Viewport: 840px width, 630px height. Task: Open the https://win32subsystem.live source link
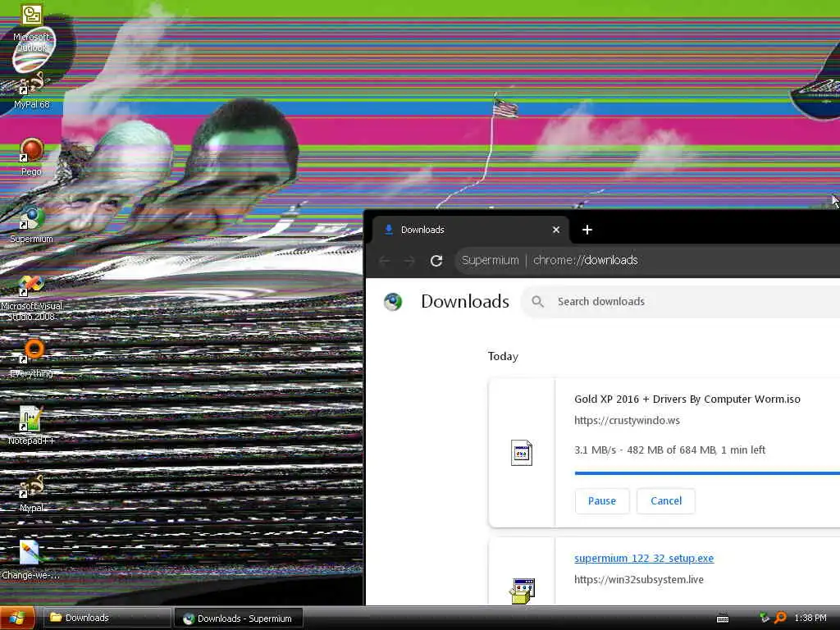click(x=639, y=580)
